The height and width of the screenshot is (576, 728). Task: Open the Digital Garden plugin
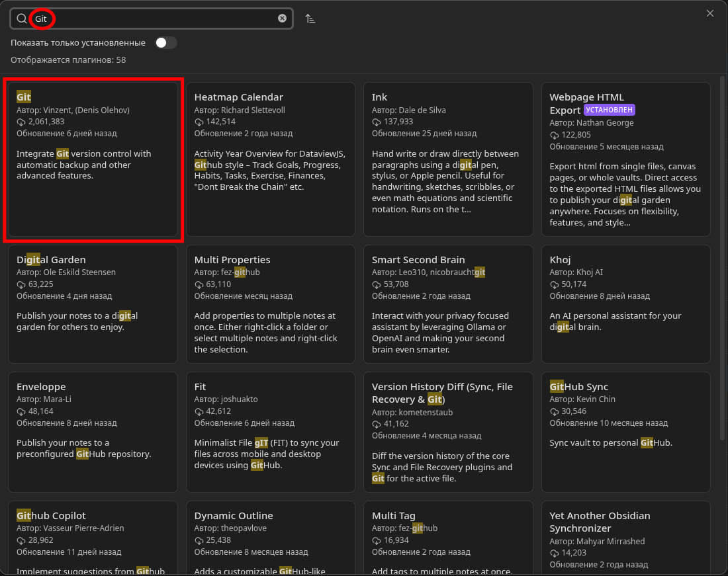click(x=93, y=304)
